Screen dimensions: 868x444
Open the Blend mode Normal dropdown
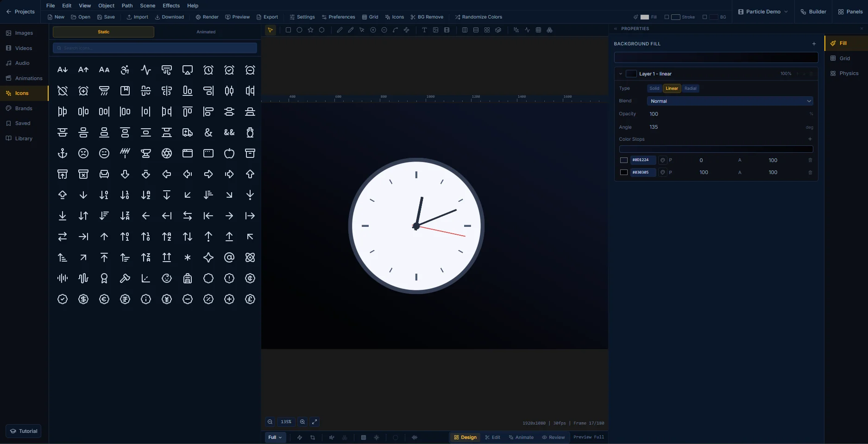click(730, 101)
